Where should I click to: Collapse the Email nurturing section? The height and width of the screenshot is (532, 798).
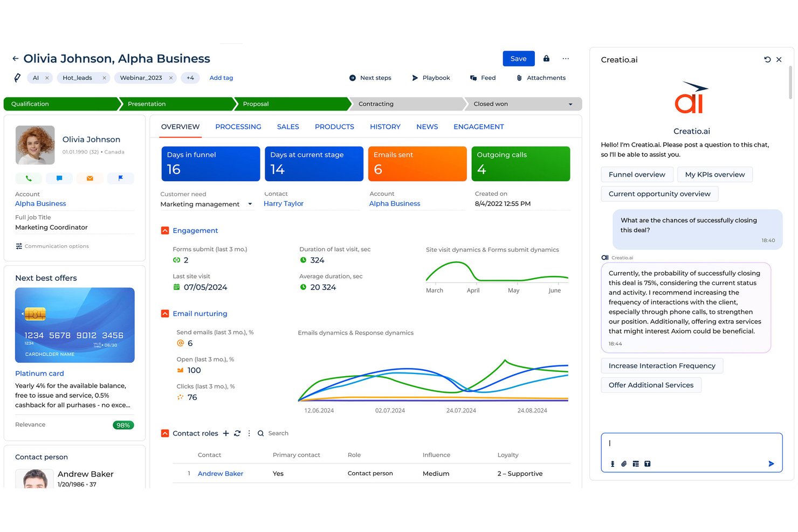coord(165,314)
